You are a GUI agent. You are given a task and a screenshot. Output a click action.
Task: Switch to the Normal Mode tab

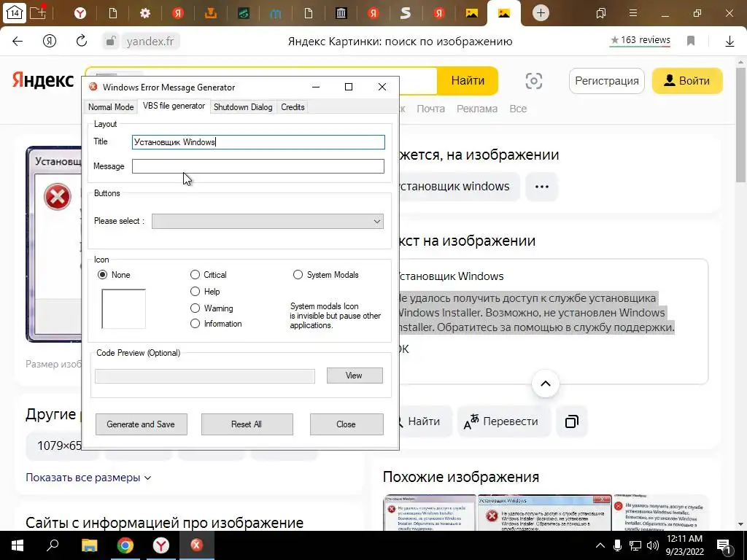click(x=111, y=107)
